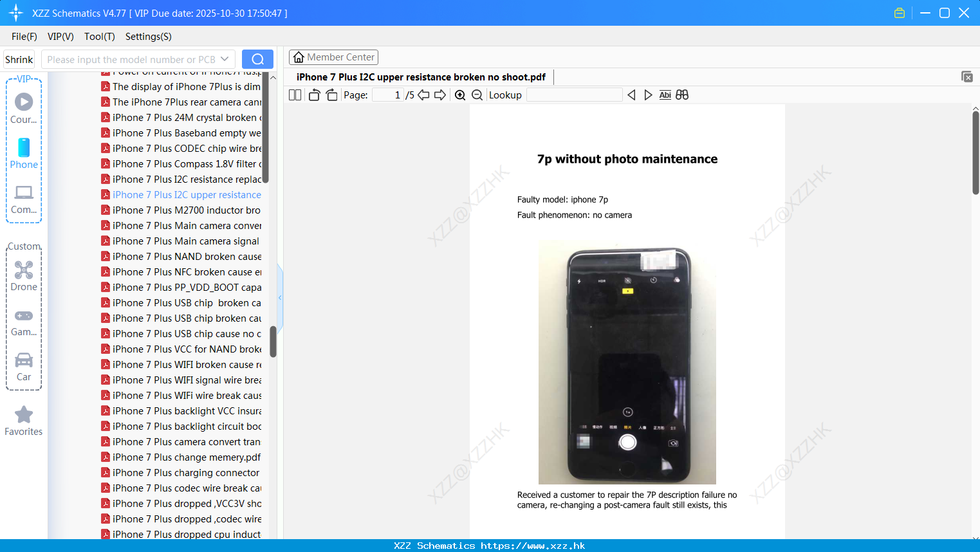The image size is (980, 552).
Task: Open iPhone 7 Plus Compass 1.8V filter file
Action: (x=181, y=164)
